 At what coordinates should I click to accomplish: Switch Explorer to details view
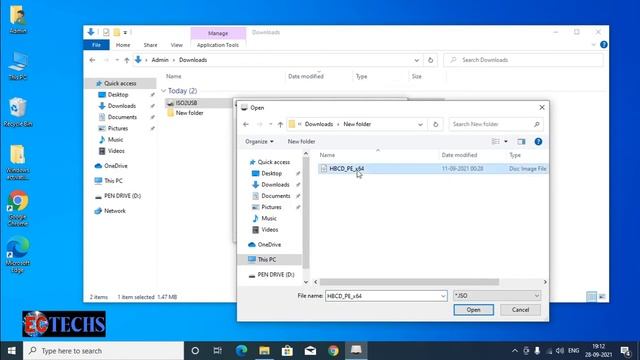591,297
